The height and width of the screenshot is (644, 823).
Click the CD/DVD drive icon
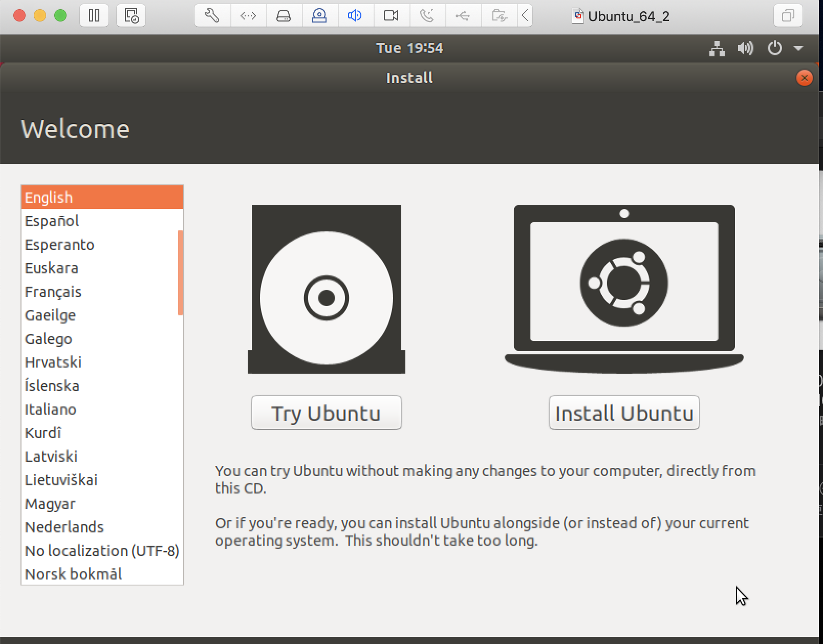coord(319,16)
